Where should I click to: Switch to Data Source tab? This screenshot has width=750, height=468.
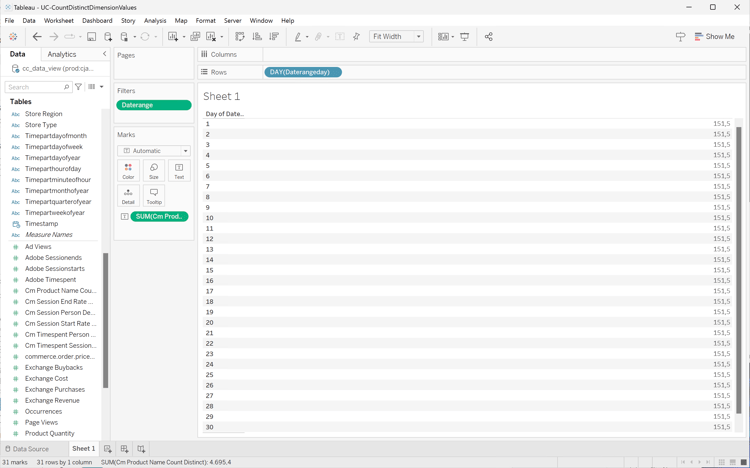click(27, 449)
